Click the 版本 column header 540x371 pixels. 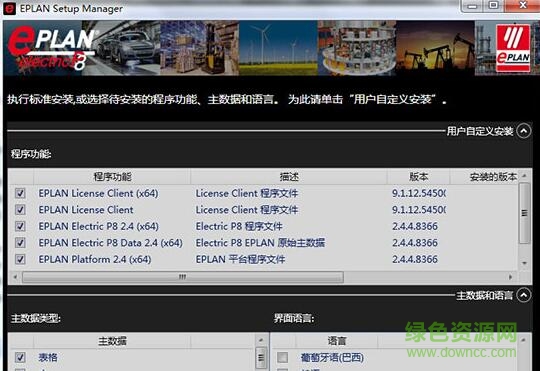pos(418,177)
